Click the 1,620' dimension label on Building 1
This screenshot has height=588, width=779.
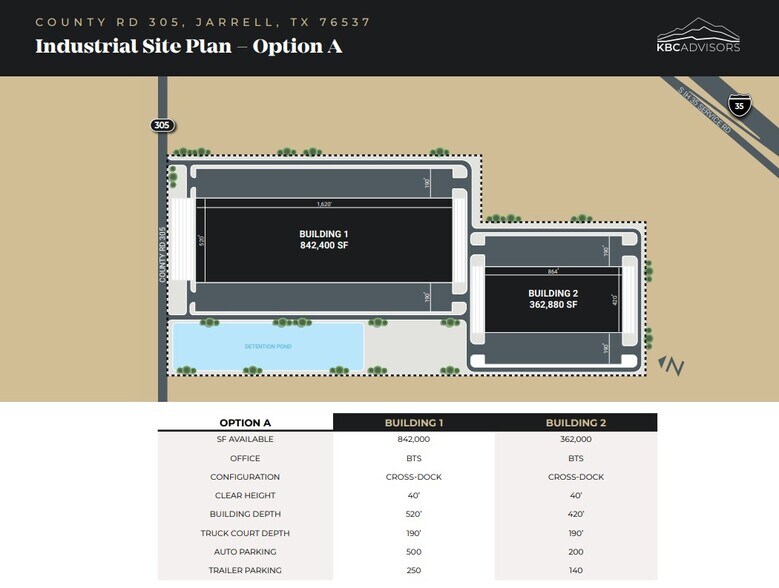click(324, 204)
